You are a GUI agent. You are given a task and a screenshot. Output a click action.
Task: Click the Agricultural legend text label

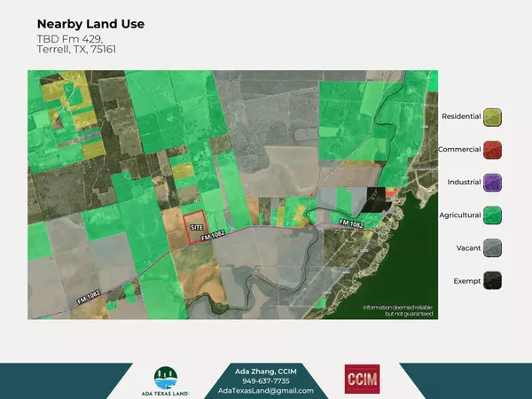click(459, 215)
